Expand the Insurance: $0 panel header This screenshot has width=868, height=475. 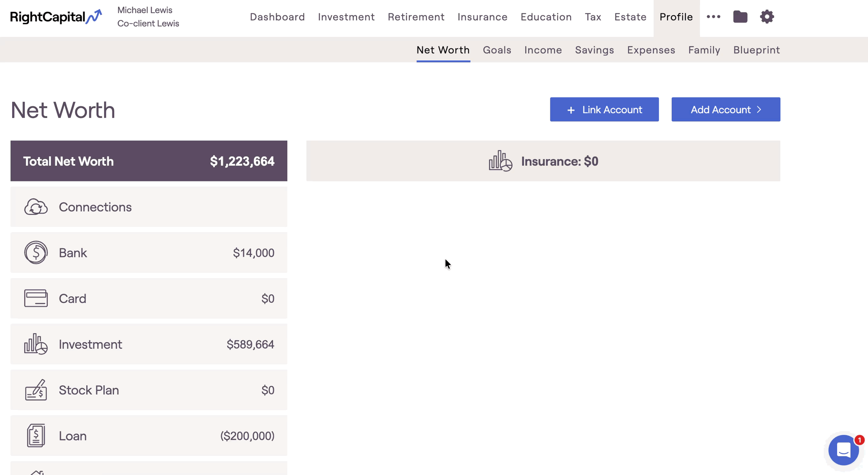point(543,161)
